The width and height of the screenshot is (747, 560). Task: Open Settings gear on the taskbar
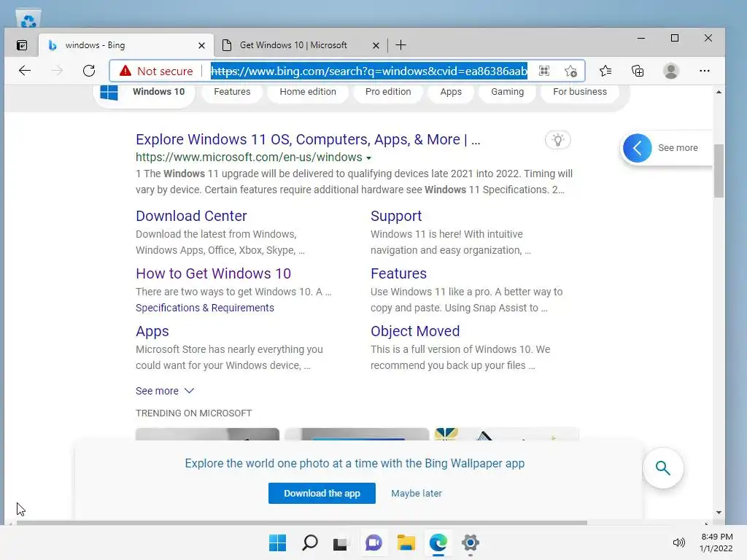(471, 542)
